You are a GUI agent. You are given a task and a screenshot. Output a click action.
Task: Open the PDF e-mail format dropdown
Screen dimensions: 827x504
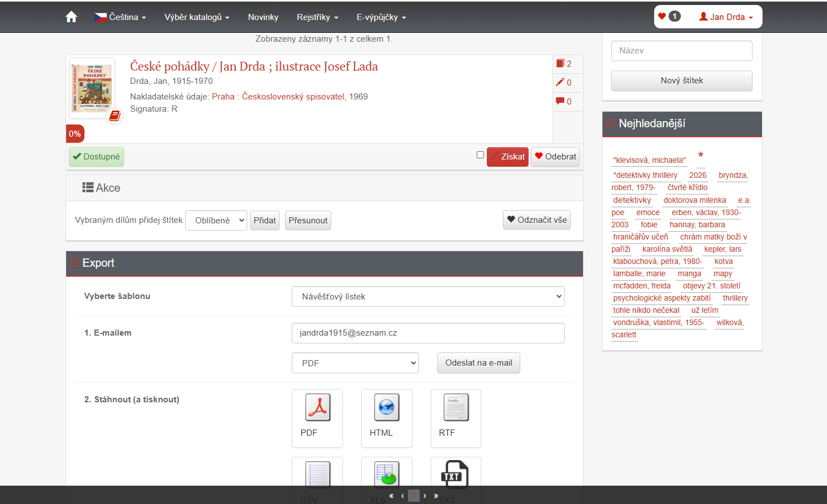click(355, 363)
